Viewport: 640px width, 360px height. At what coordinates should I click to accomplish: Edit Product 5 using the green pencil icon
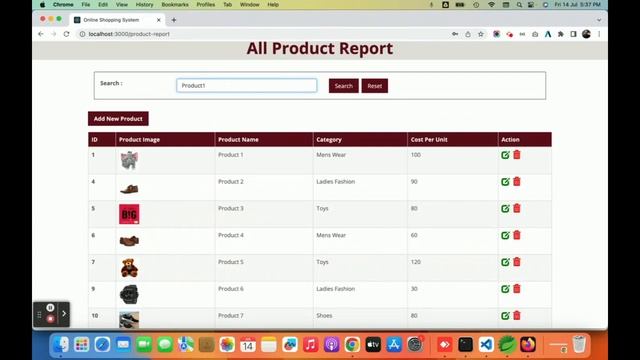[x=505, y=262]
